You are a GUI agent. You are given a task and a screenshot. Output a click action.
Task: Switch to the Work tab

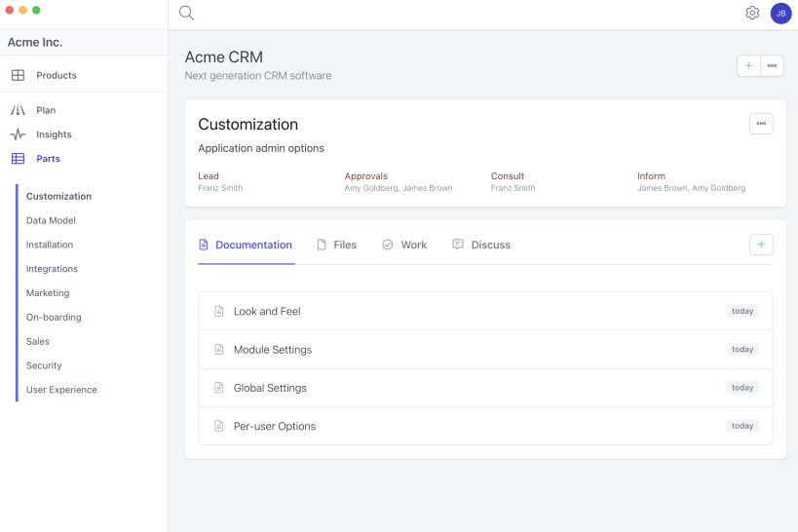tap(404, 245)
